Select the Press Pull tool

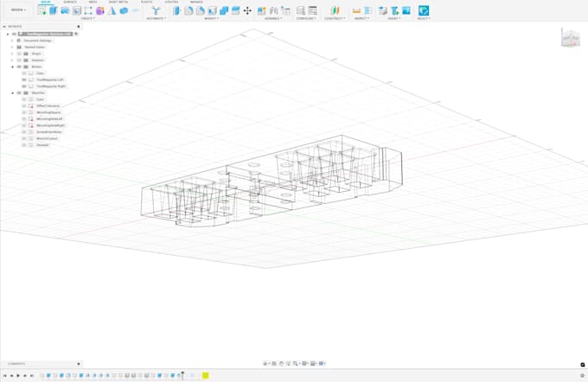point(176,10)
